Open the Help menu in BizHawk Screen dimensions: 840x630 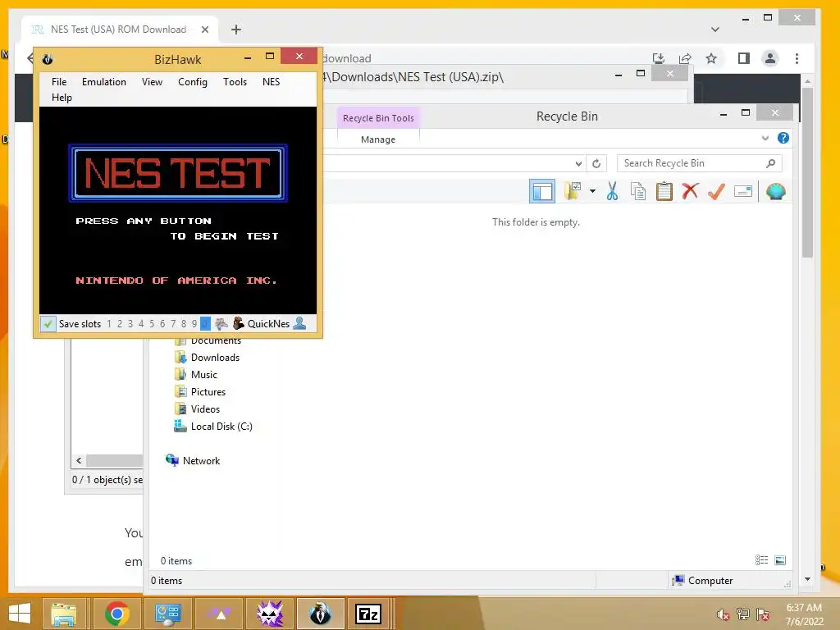pos(62,98)
